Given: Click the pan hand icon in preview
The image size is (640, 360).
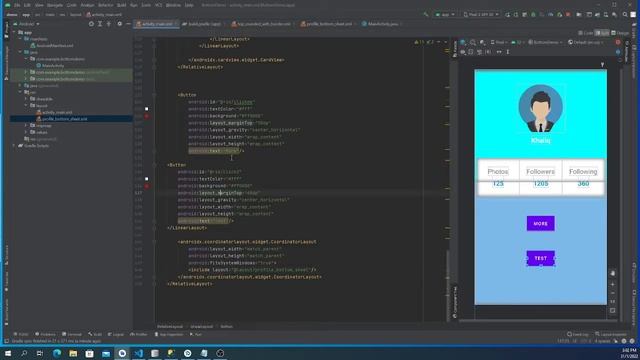Looking at the screenshot, I should point(613,273).
